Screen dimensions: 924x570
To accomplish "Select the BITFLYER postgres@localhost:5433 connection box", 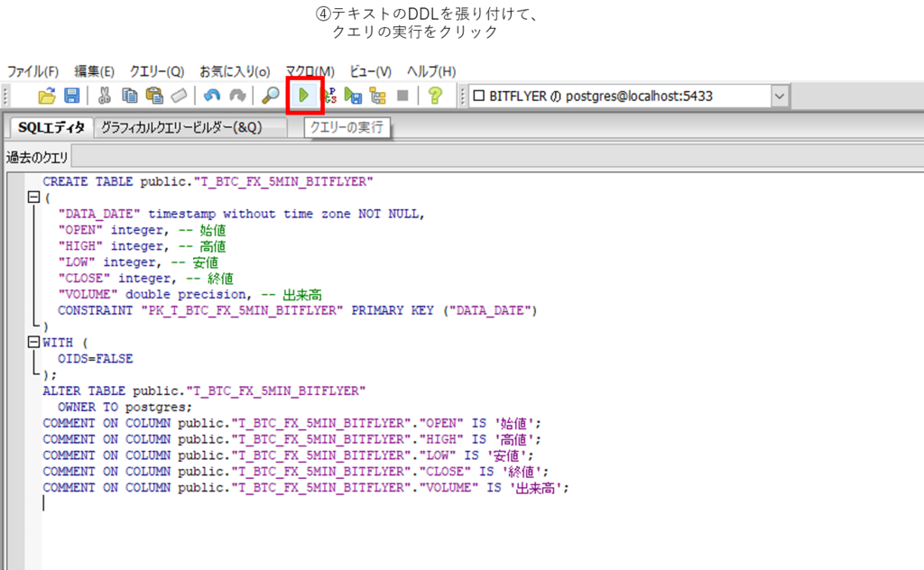I will (620, 96).
